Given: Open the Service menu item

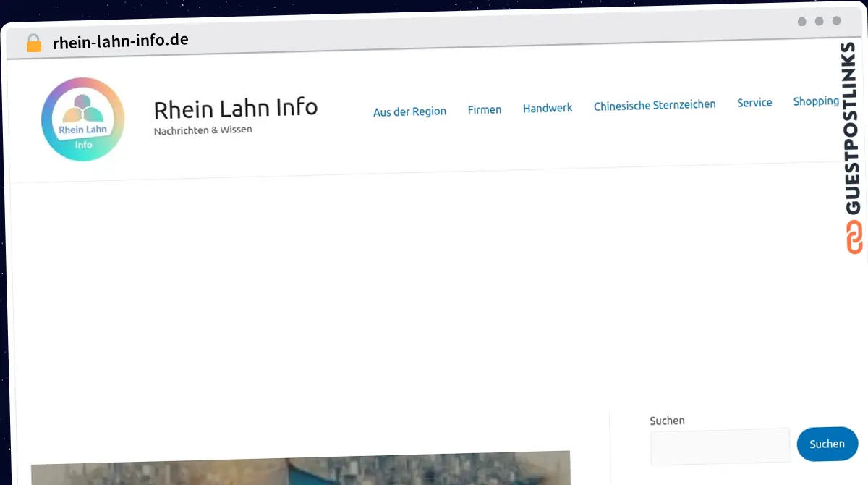Looking at the screenshot, I should pyautogui.click(x=754, y=102).
